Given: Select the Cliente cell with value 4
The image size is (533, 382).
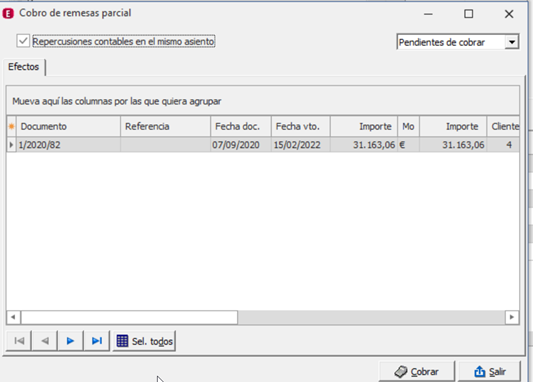Looking at the screenshot, I should (x=503, y=145).
